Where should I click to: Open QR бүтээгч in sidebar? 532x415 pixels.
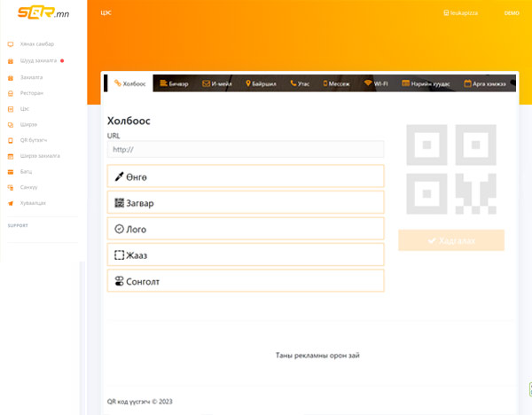(x=35, y=140)
